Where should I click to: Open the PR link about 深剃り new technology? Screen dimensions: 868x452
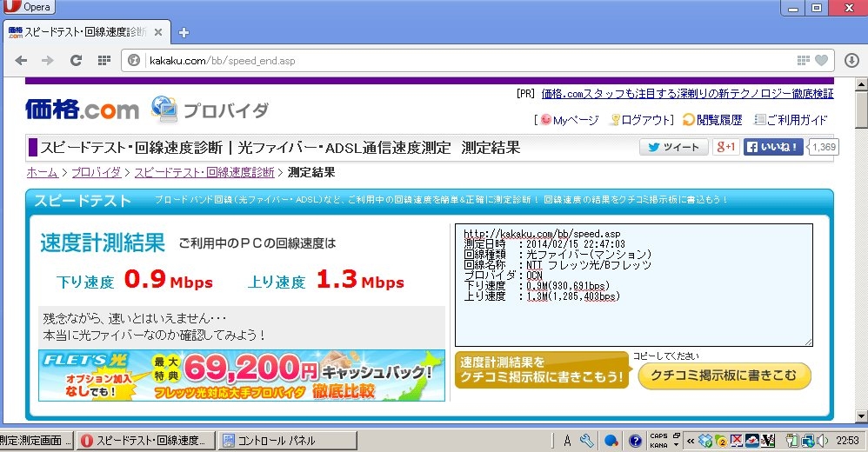687,94
